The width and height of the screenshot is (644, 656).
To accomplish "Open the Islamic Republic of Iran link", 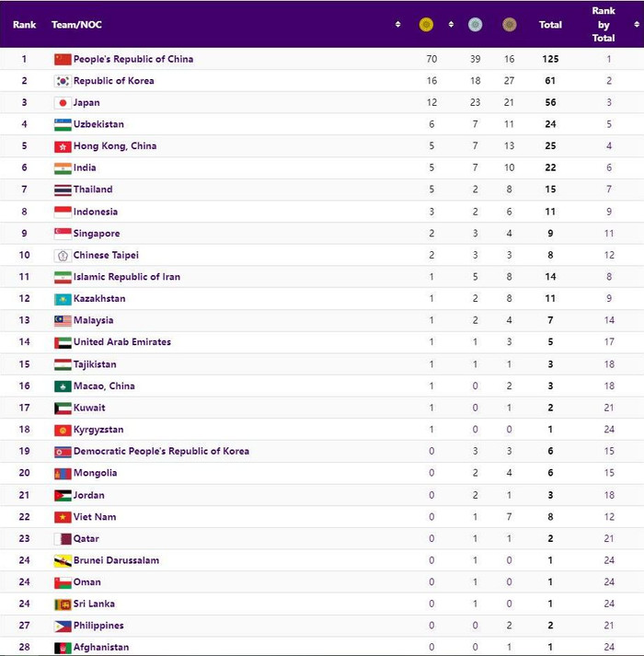I will click(x=127, y=277).
